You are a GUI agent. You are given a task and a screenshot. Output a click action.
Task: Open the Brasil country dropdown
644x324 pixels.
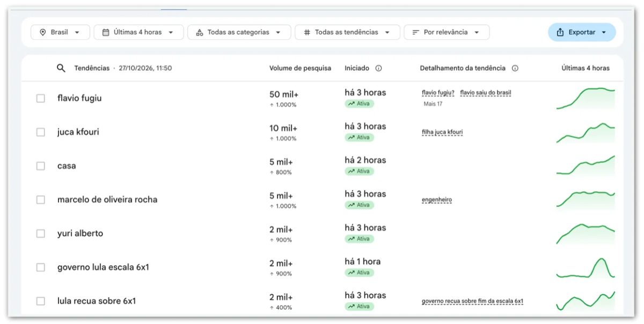[60, 32]
